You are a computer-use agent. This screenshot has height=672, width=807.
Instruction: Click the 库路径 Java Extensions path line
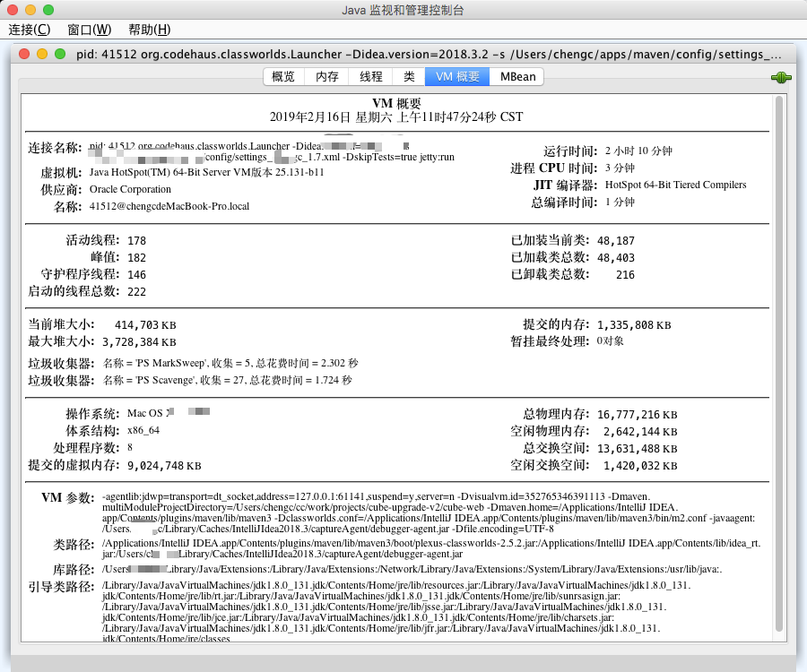coord(412,569)
